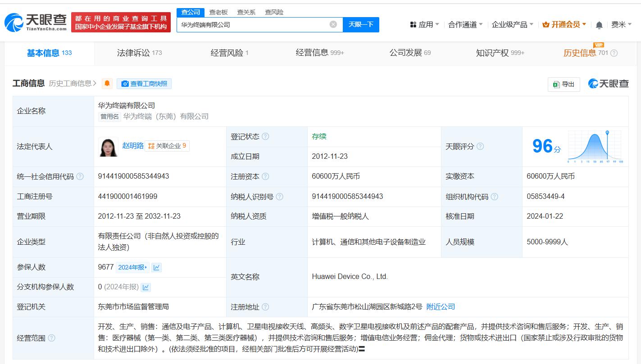This screenshot has height=364, width=641.
Task: Open the branch insured count chart icon
Action: point(146,287)
